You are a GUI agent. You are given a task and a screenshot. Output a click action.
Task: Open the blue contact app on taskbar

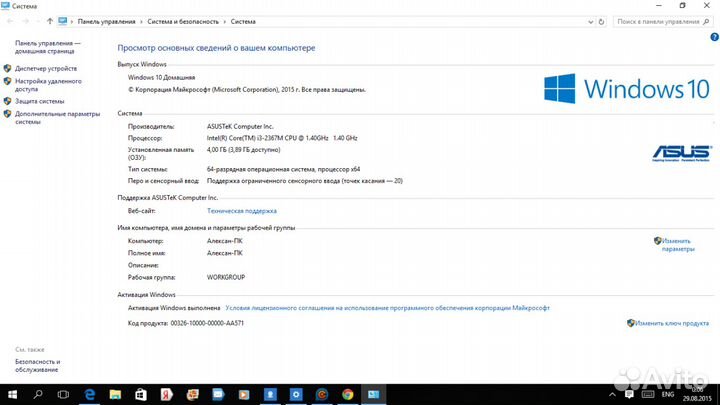(270, 394)
